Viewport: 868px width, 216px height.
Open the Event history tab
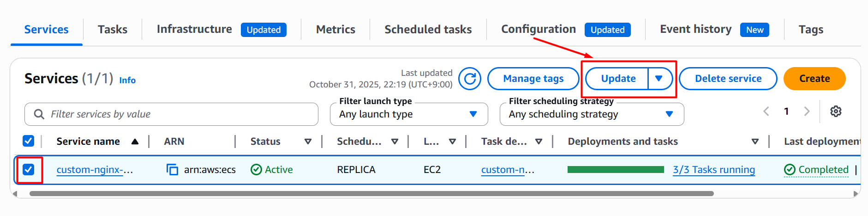coord(695,30)
